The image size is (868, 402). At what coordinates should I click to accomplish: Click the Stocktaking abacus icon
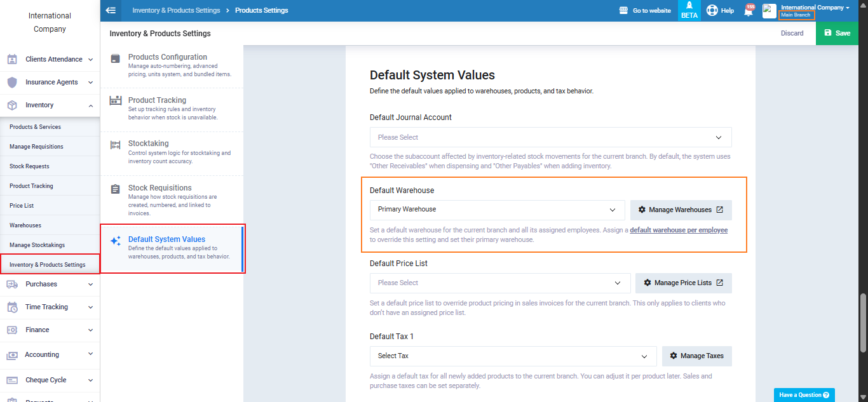(x=115, y=145)
